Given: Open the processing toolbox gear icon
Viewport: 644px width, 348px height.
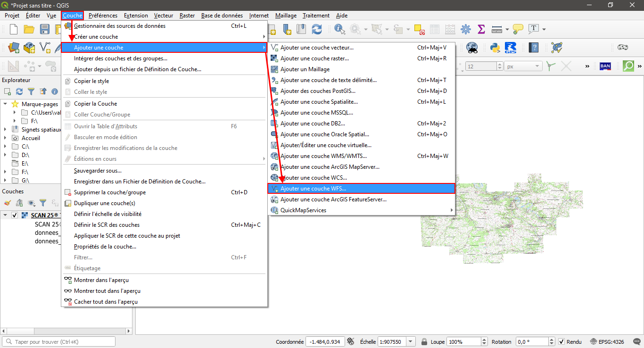Looking at the screenshot, I should [466, 29].
